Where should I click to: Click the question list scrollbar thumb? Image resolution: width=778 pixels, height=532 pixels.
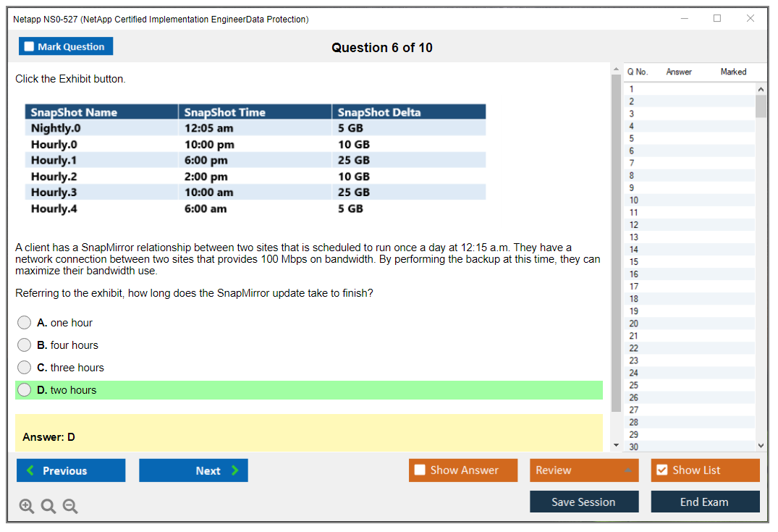tap(761, 106)
